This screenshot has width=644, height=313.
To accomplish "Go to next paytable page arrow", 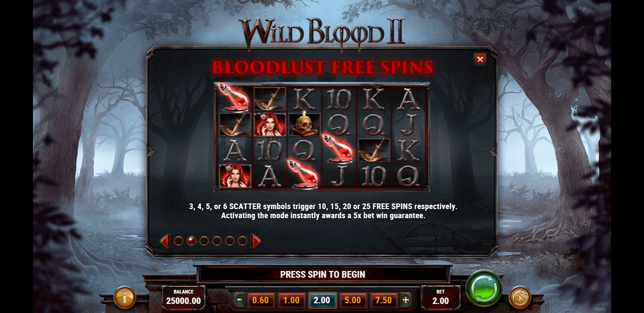I will point(256,241).
